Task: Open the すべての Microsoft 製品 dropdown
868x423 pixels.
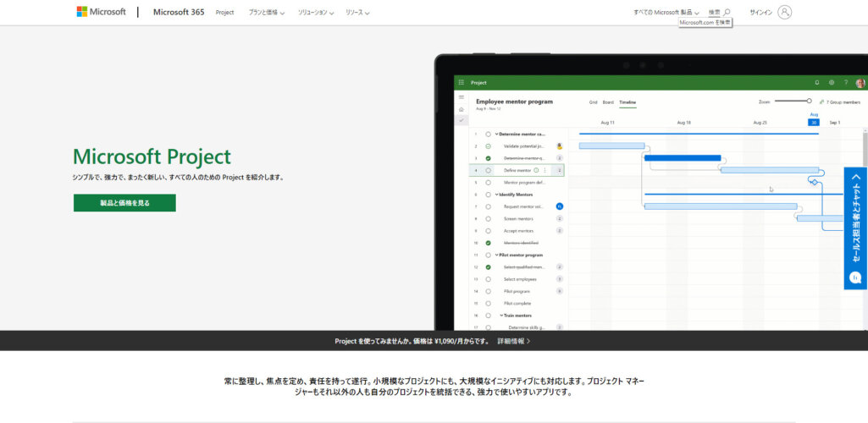Action: click(666, 12)
